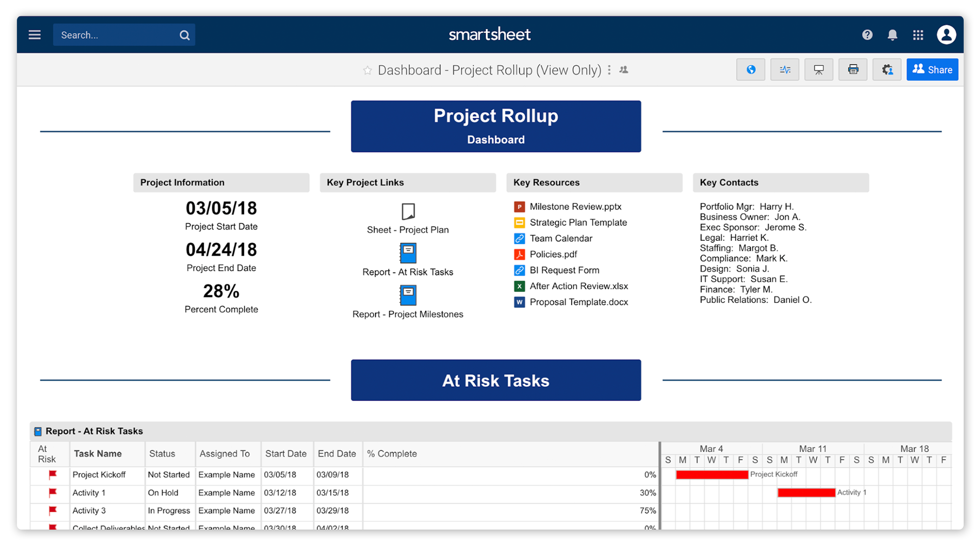
Task: Click the 04/24/18 Project End Date metric
Action: point(221,250)
